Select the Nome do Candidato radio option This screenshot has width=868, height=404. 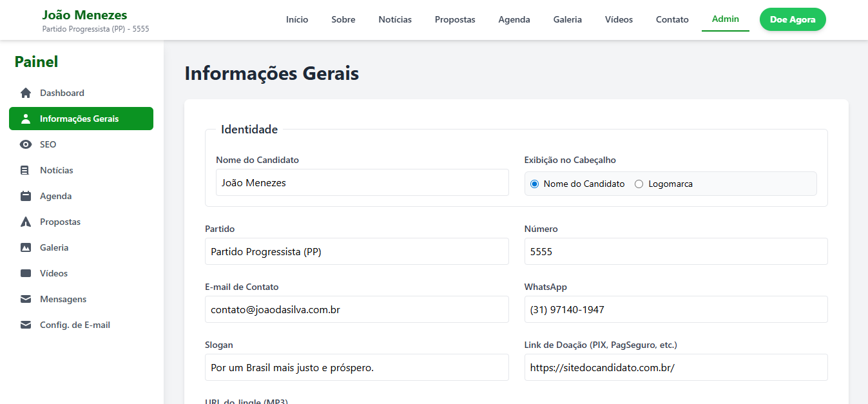pos(534,184)
